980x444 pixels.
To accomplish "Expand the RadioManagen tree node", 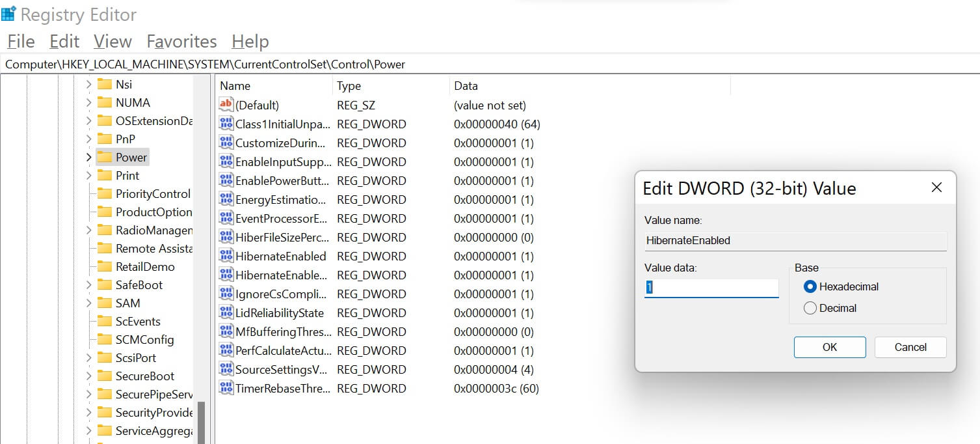I will 89,230.
